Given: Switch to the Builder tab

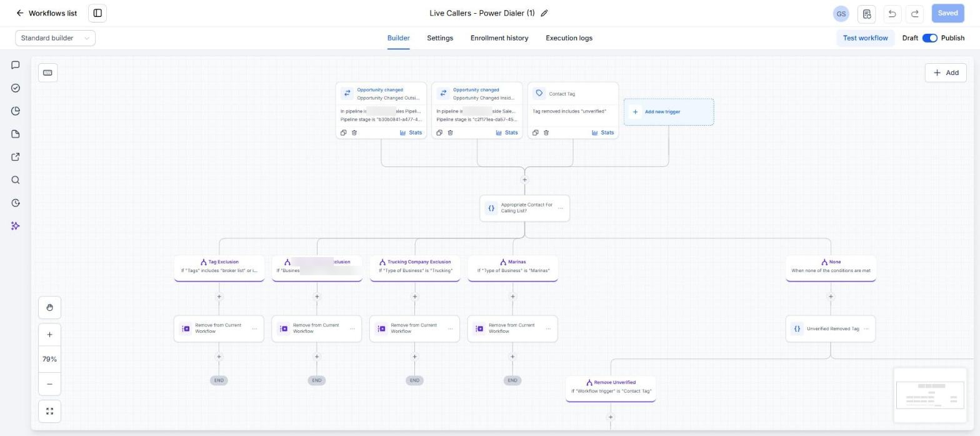Looking at the screenshot, I should tap(398, 38).
